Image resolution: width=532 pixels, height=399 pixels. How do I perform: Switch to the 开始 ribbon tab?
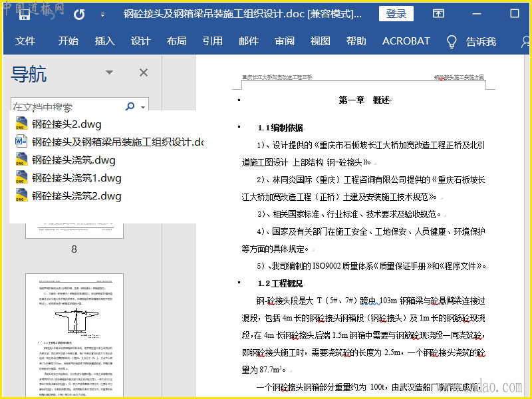click(68, 41)
